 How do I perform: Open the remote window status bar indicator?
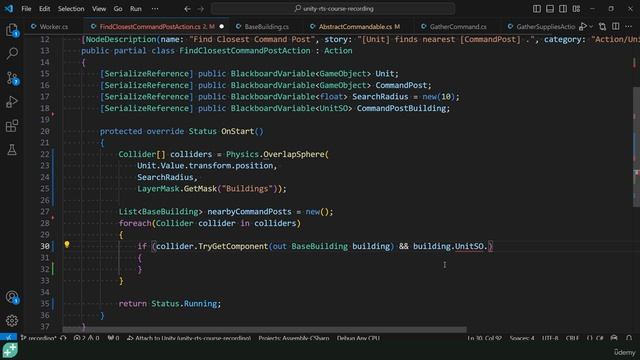9,338
